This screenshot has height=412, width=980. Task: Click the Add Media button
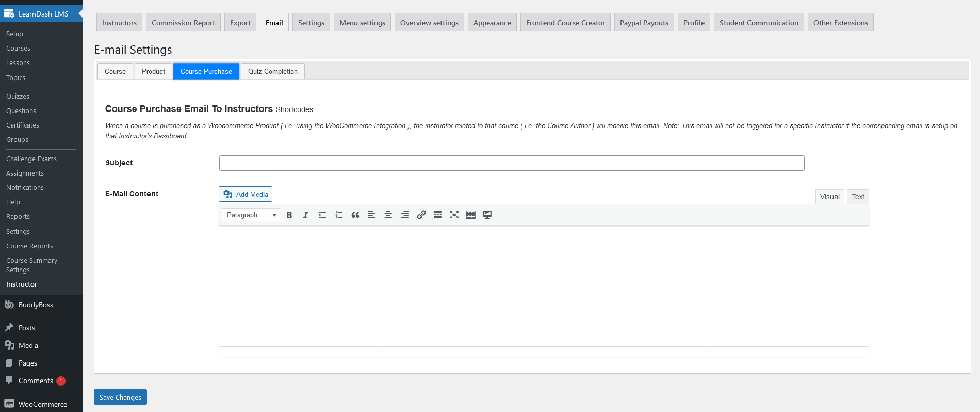(246, 194)
